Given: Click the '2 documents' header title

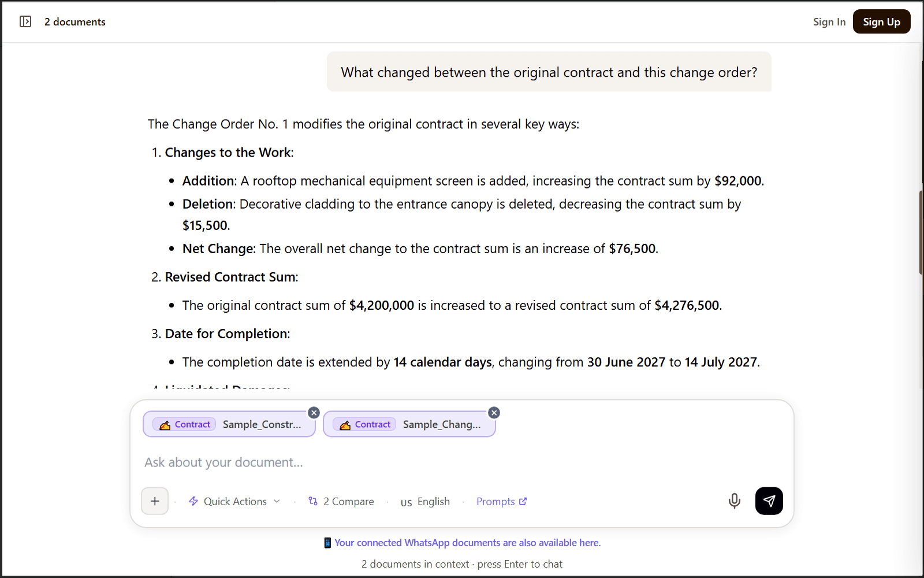Looking at the screenshot, I should 75,22.
